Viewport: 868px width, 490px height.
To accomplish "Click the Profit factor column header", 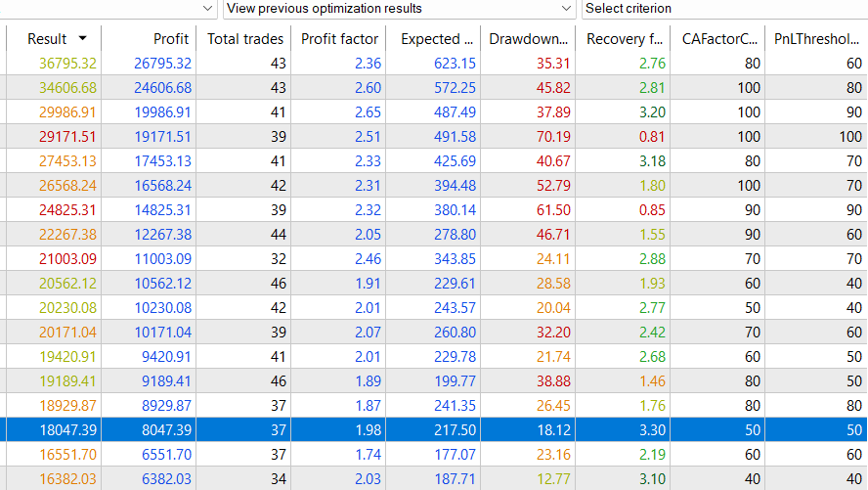I will point(340,39).
